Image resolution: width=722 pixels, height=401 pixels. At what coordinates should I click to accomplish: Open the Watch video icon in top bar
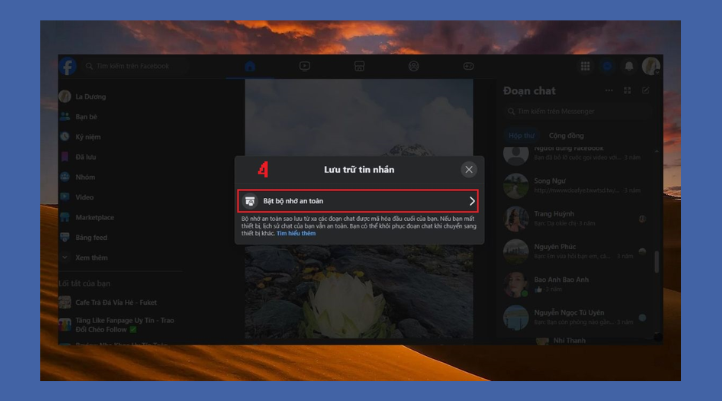304,66
